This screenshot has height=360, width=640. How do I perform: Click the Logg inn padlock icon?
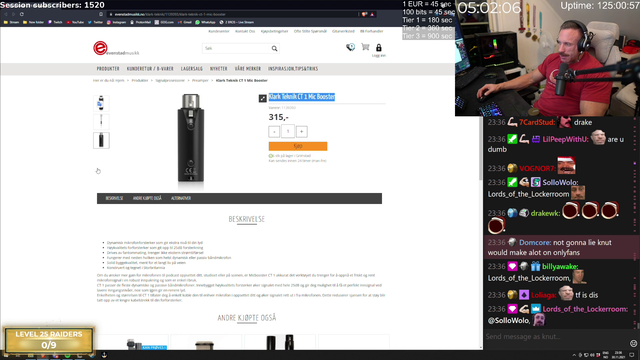pyautogui.click(x=379, y=48)
